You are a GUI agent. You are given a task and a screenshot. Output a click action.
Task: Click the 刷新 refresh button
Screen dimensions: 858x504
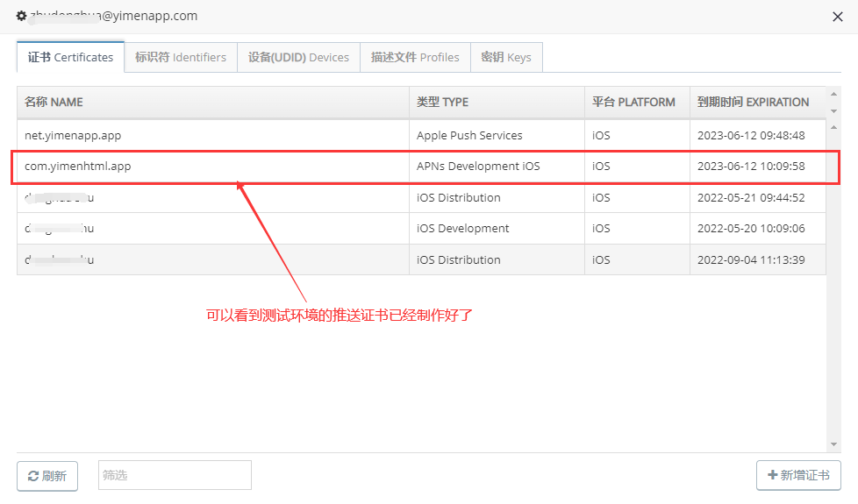pos(47,476)
